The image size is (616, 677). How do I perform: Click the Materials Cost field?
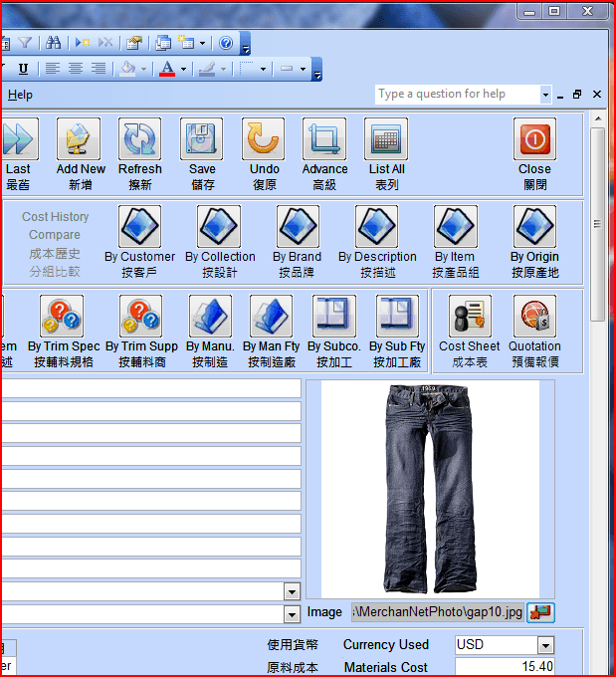click(x=504, y=667)
